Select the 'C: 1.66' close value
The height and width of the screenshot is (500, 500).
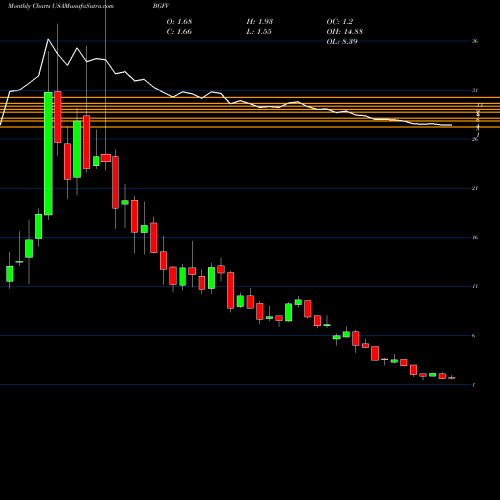[x=179, y=32]
